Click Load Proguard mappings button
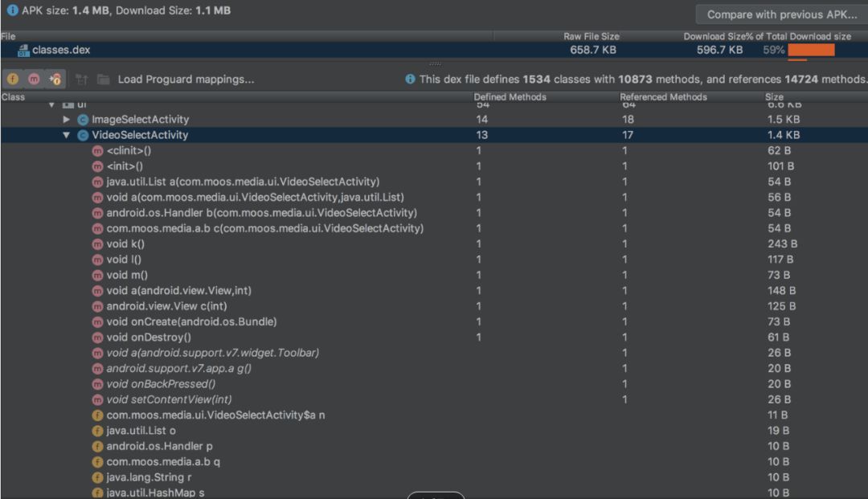The height and width of the screenshot is (499, 868). tap(186, 79)
